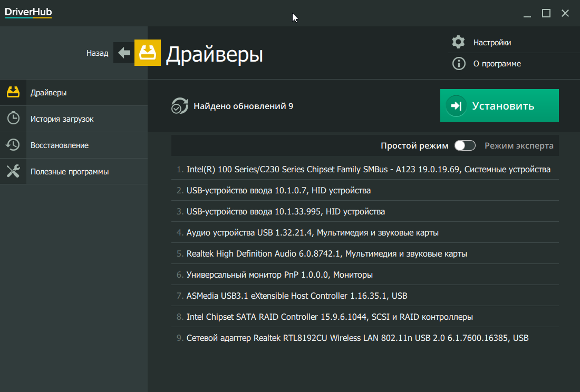The height and width of the screenshot is (392, 580).
Task: Maximize the DriverHub window
Action: (x=546, y=13)
